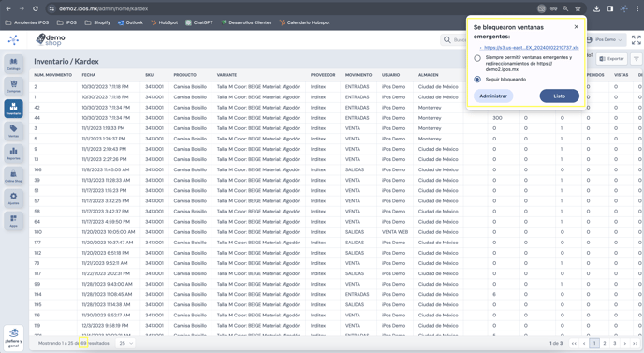This screenshot has height=353, width=644.
Task: Click the iPOS extension icon in Chrome toolbar
Action: pyautogui.click(x=623, y=8)
